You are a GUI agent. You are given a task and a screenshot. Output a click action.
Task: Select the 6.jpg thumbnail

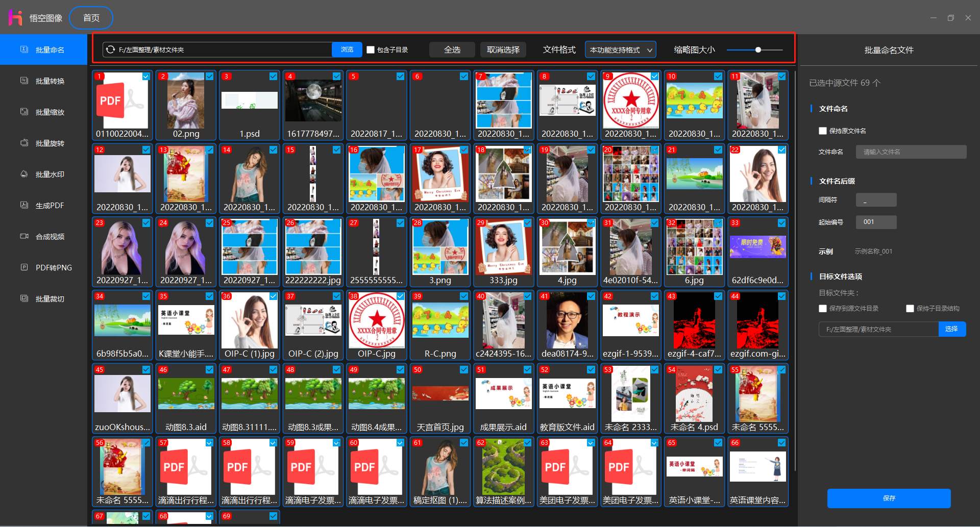coord(694,252)
